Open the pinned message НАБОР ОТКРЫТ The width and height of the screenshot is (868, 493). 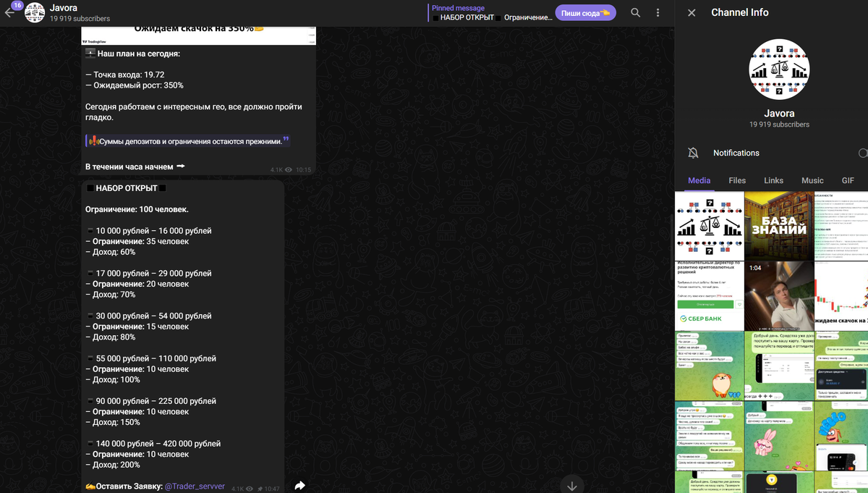[x=492, y=12]
